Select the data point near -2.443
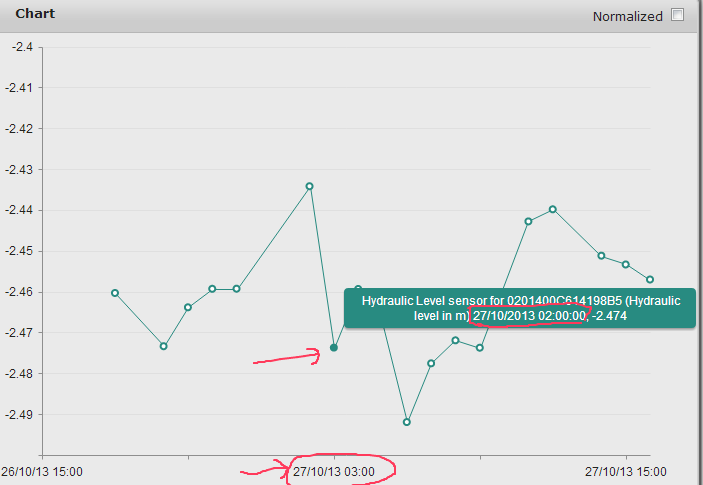 pyautogui.click(x=528, y=221)
